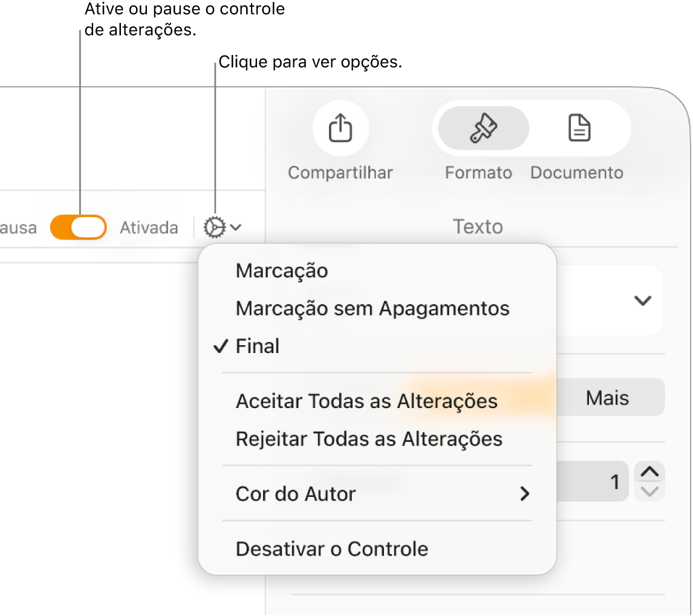Open the Documento panel icon
The image size is (693, 616).
[577, 128]
